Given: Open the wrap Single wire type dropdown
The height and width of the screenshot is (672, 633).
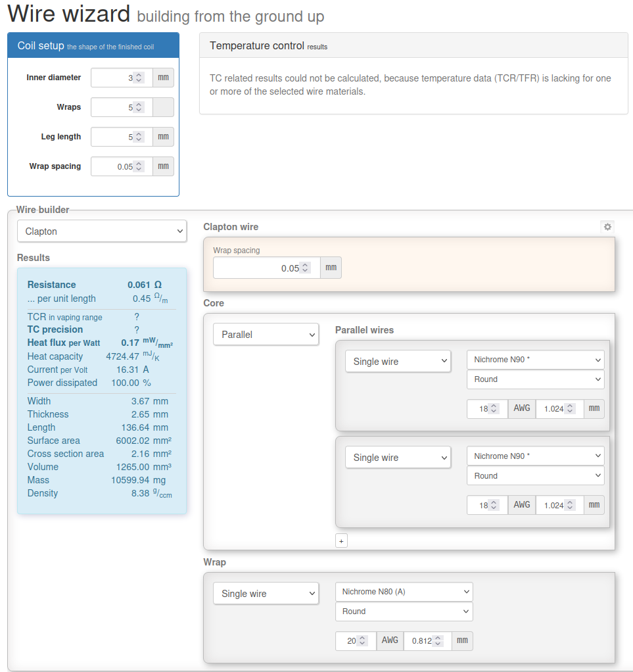Looking at the screenshot, I should point(266,594).
